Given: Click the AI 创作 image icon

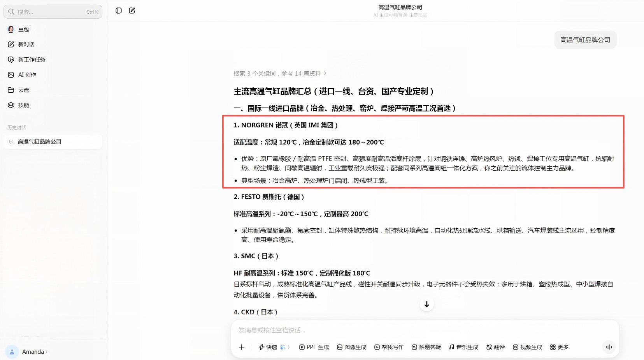Looking at the screenshot, I should (x=11, y=75).
